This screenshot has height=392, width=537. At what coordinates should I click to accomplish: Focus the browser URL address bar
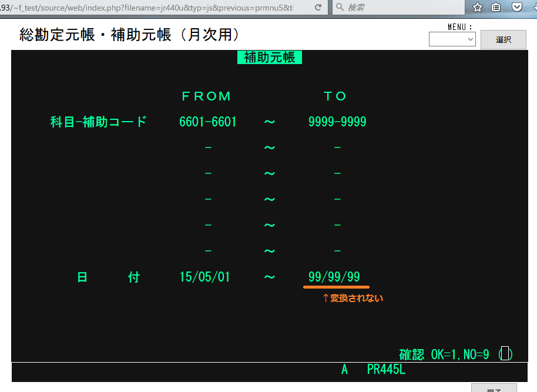(x=153, y=7)
